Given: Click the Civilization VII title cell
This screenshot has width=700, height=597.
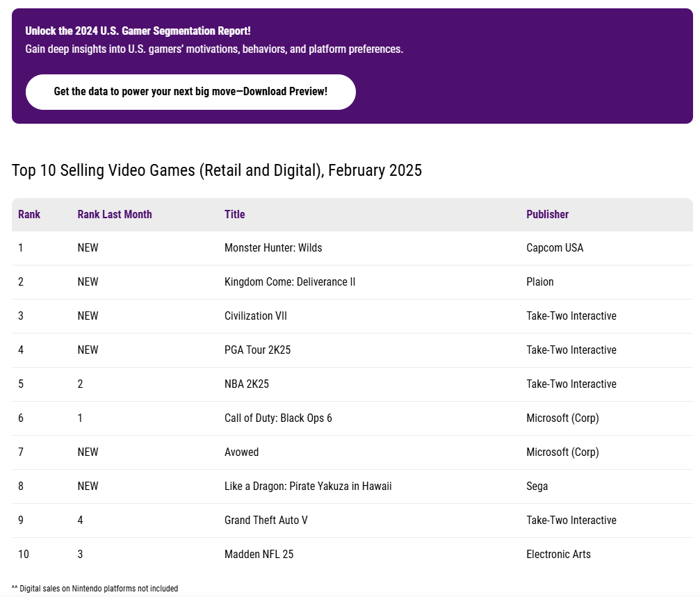Looking at the screenshot, I should (256, 316).
